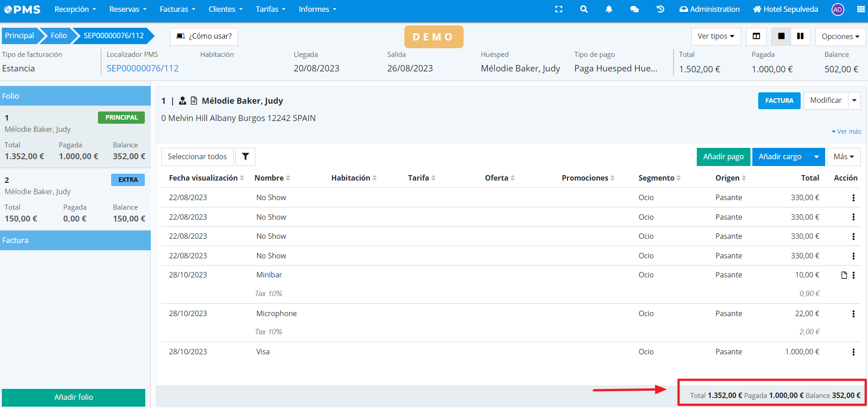868x408 pixels.
Task: Click the FACTURA button
Action: [779, 101]
